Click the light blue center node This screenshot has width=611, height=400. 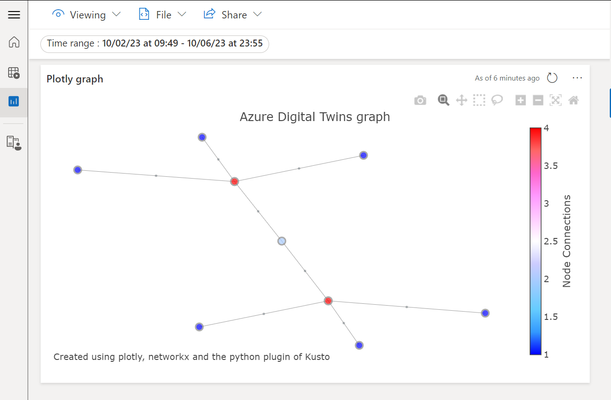282,241
